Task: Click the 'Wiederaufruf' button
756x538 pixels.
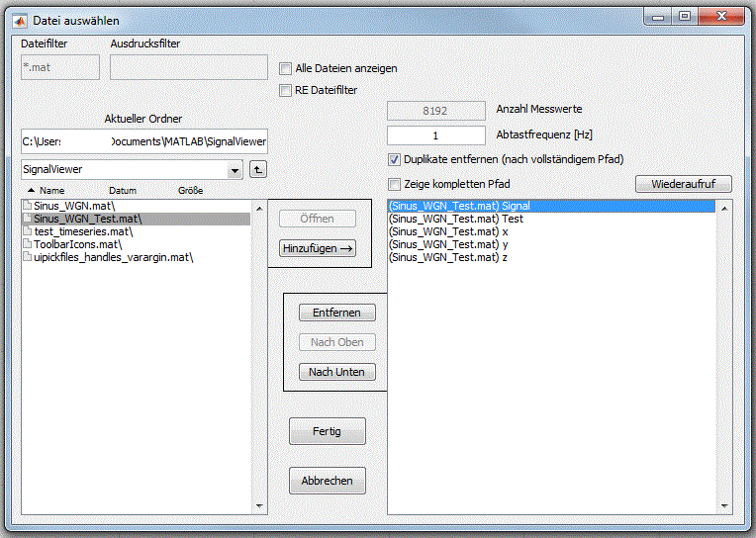Action: pos(683,184)
